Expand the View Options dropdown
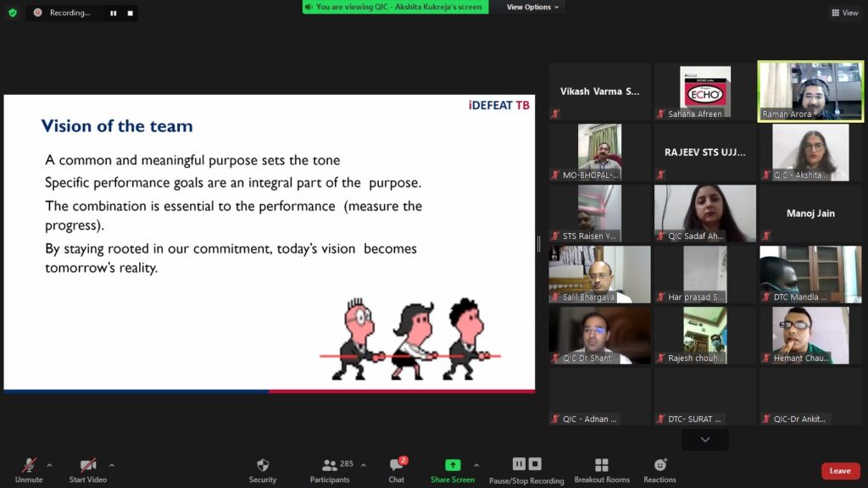The width and height of the screenshot is (868, 488). 533,7
